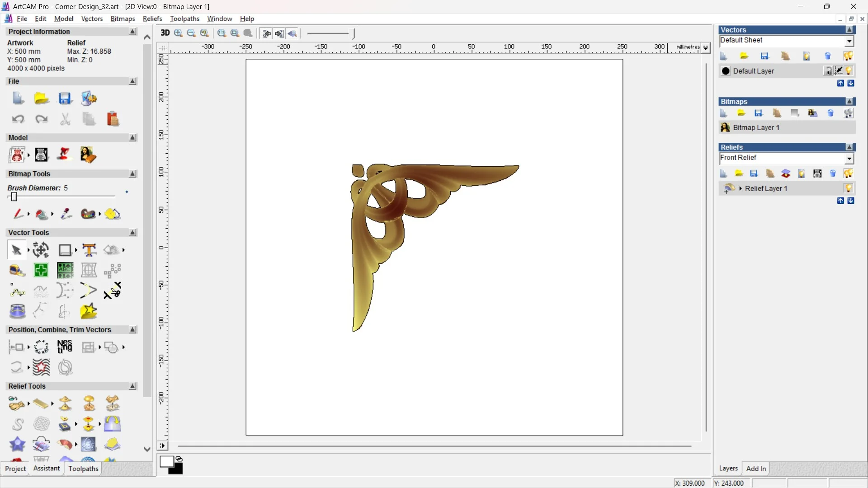This screenshot has width=868, height=488.
Task: Click the Zoom In magnifier icon
Action: tap(178, 33)
